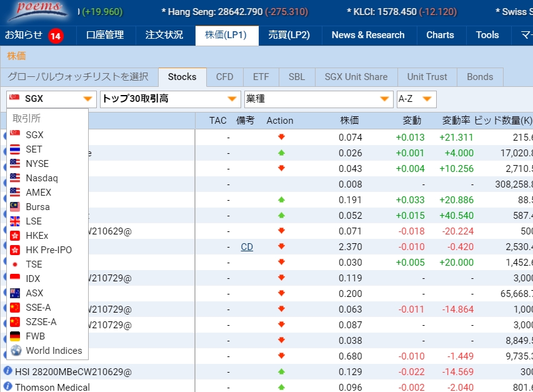This screenshot has width=533, height=392.
Task: Switch to CFD tab
Action: (x=225, y=77)
